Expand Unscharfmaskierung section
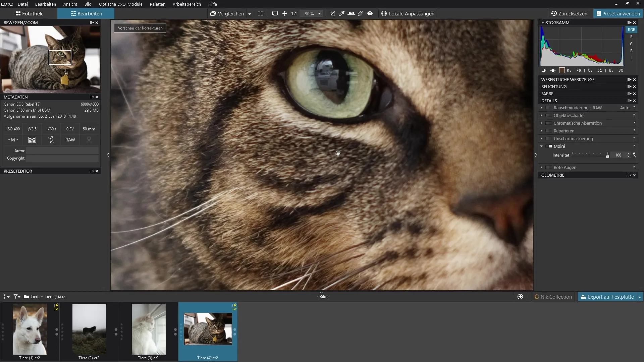 (x=541, y=138)
